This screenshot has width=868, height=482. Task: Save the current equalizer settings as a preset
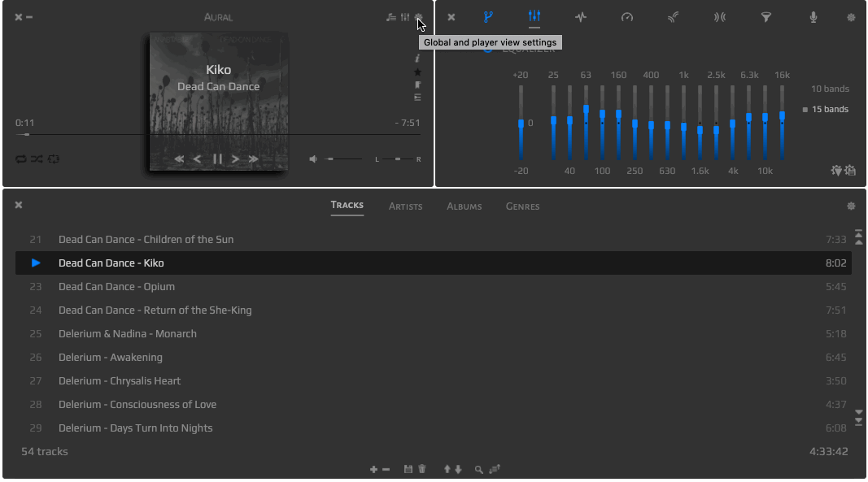coord(850,171)
